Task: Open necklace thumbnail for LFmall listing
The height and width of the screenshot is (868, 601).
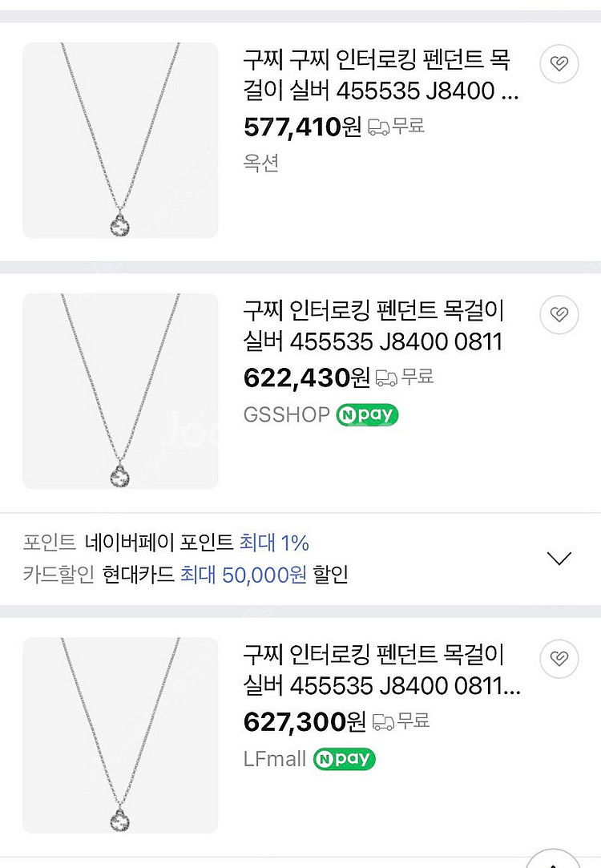Action: click(x=120, y=735)
